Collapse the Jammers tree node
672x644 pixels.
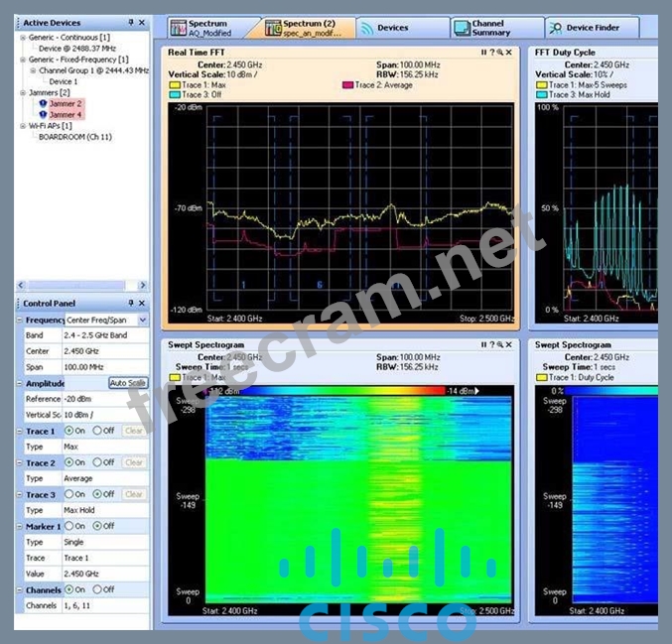click(22, 92)
